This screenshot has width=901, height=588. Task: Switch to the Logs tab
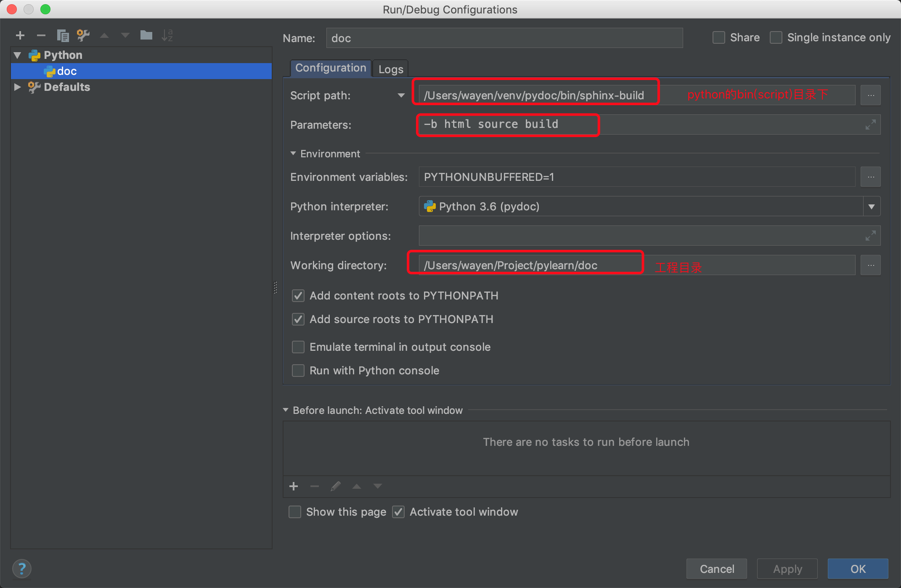tap(391, 69)
